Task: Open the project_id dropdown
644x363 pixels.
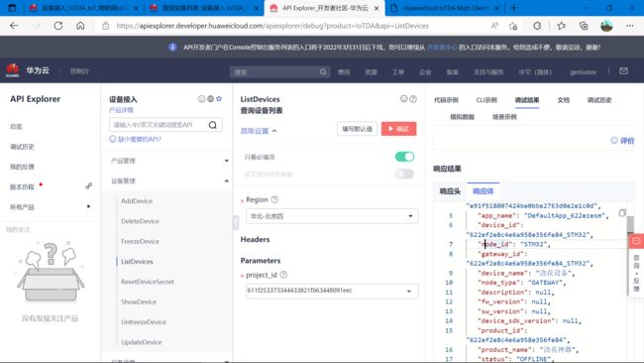Action: click(x=332, y=291)
